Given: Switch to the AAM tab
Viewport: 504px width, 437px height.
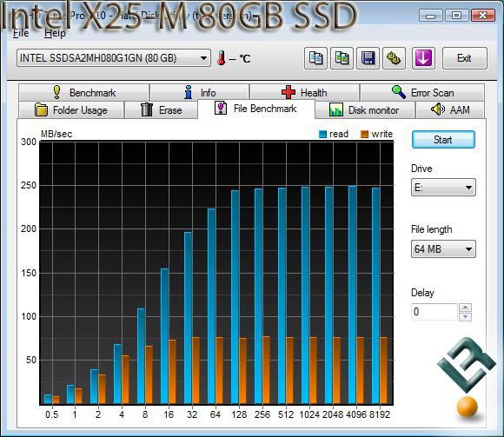Looking at the screenshot, I should (x=450, y=109).
